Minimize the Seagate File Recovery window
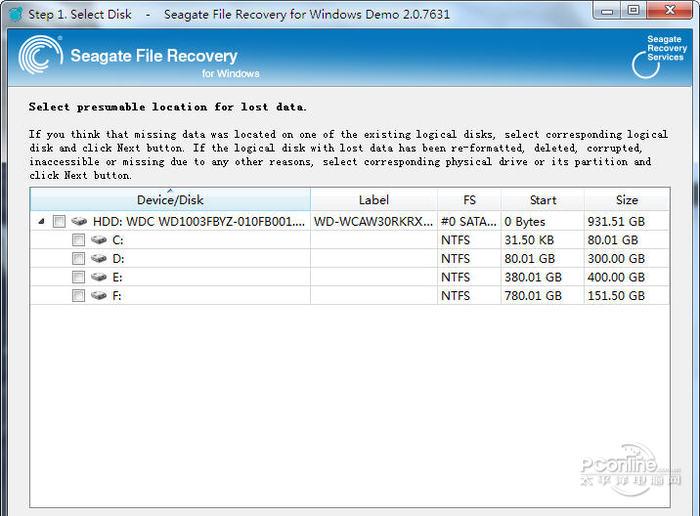700x516 pixels. 607,10
